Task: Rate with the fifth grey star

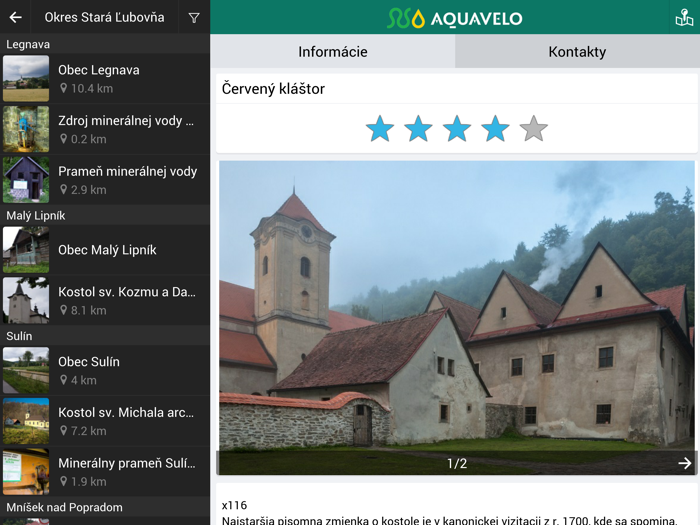Action: point(533,129)
